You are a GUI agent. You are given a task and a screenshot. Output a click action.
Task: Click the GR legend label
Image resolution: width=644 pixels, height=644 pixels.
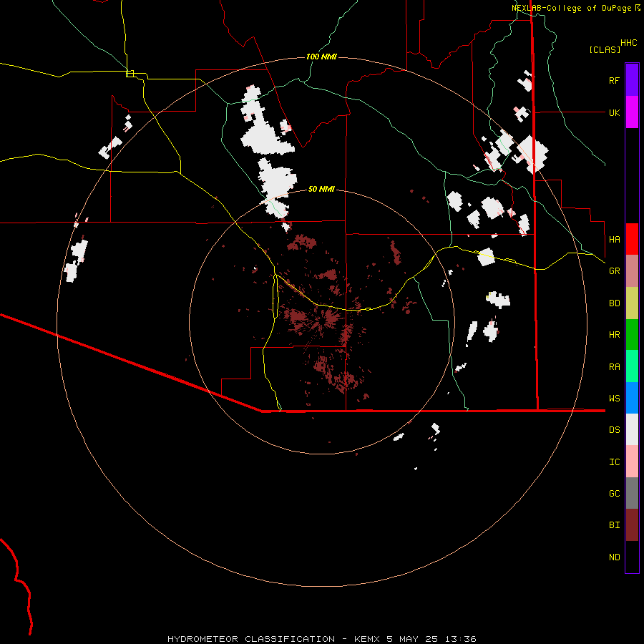point(614,271)
